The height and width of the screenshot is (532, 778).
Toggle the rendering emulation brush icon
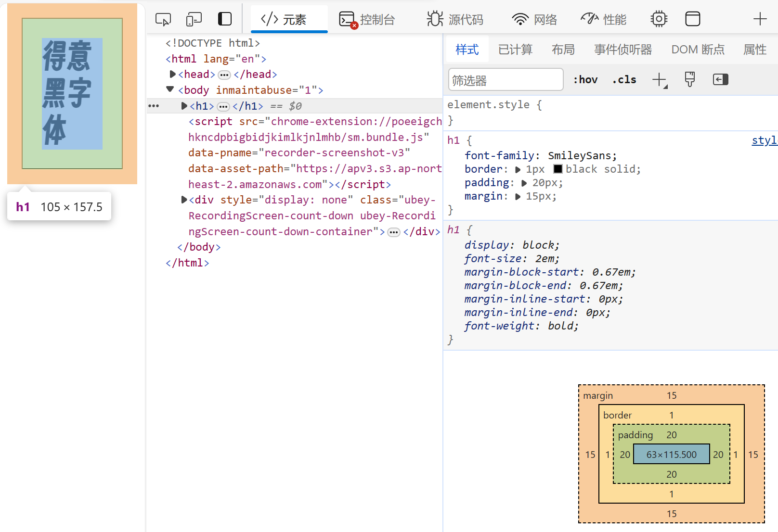pos(690,79)
